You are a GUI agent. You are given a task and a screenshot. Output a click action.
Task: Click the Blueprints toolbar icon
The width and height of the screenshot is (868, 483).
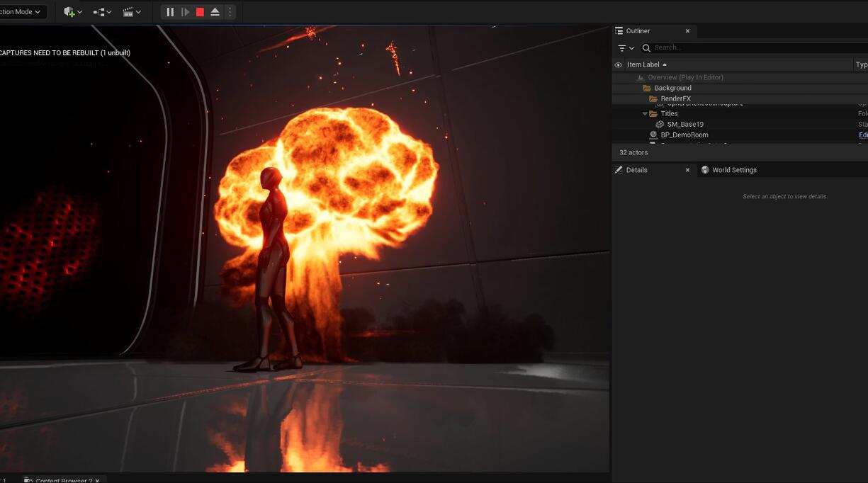tap(98, 11)
